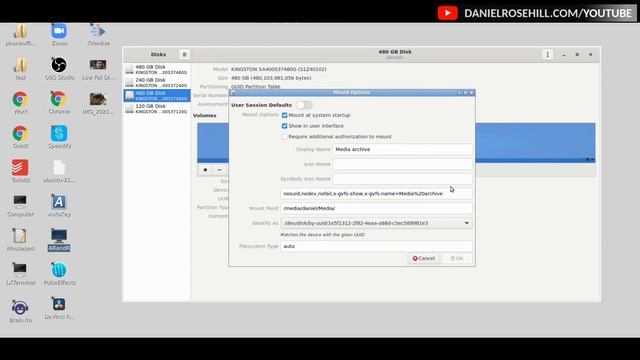640x360 pixels.
Task: Click the delete partition minus button
Action: 219,170
